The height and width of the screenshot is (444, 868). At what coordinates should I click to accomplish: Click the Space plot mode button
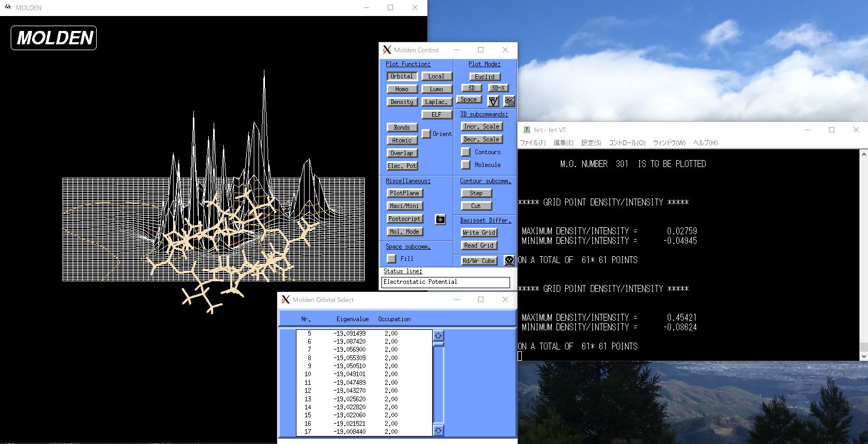click(468, 99)
